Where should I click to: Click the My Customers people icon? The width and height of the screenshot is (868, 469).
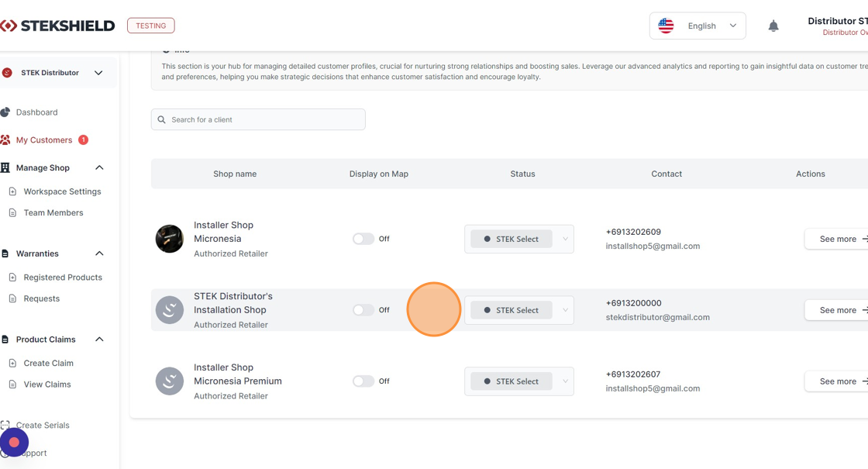[x=5, y=140]
